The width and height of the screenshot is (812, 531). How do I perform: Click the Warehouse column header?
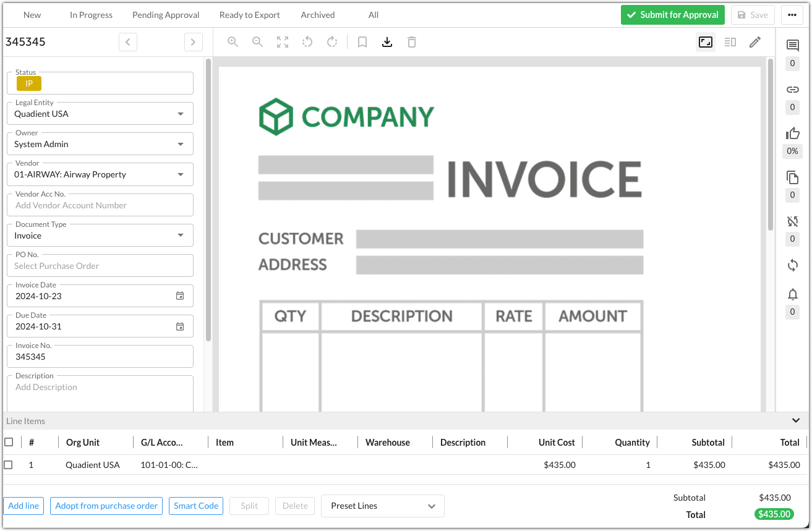click(388, 442)
